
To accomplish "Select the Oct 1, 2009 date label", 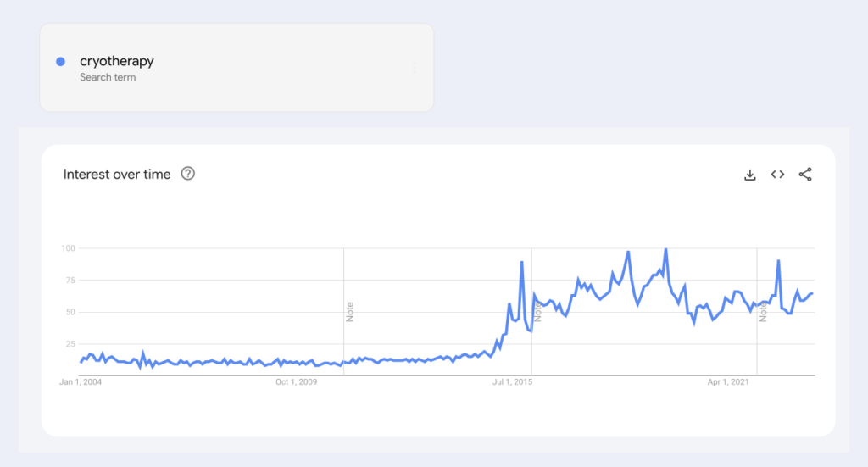I will [x=296, y=383].
